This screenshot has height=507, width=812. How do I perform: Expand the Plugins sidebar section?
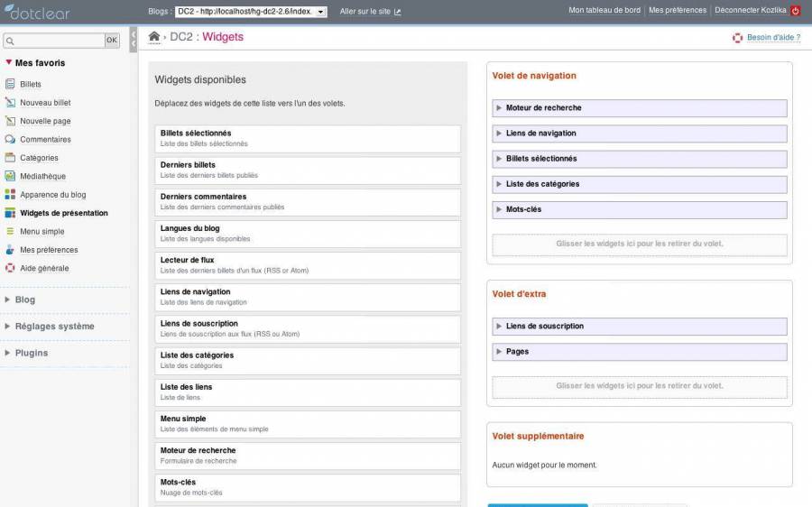[x=8, y=353]
